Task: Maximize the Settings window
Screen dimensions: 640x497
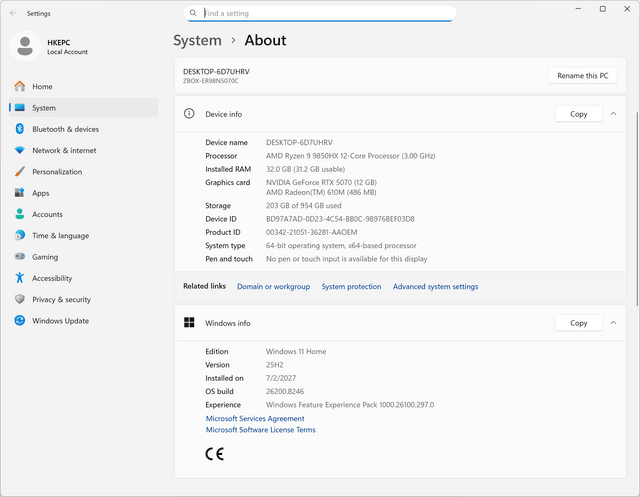Action: 602,9
